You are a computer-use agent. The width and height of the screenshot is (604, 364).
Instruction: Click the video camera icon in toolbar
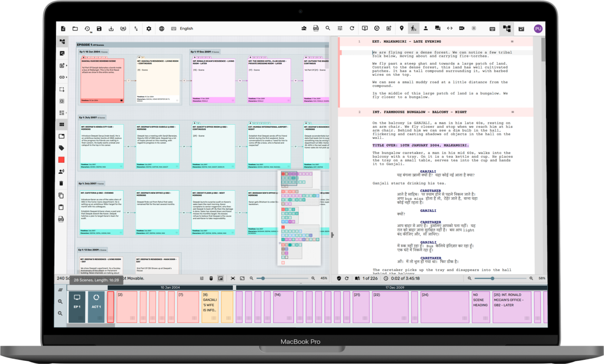click(462, 28)
